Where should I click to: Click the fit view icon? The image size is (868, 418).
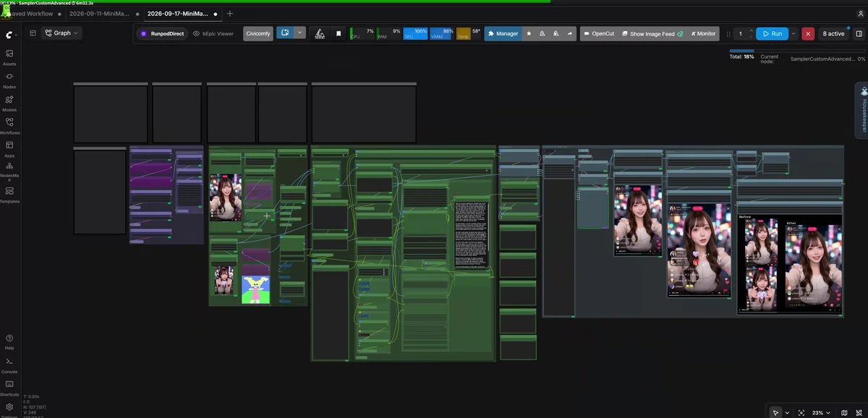[801, 412]
